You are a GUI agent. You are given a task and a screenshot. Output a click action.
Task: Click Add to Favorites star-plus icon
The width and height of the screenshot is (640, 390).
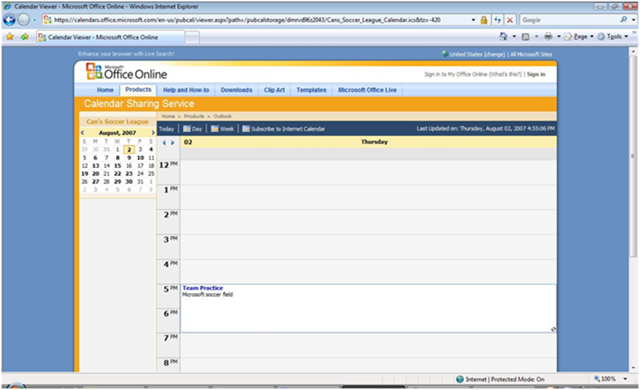point(25,37)
